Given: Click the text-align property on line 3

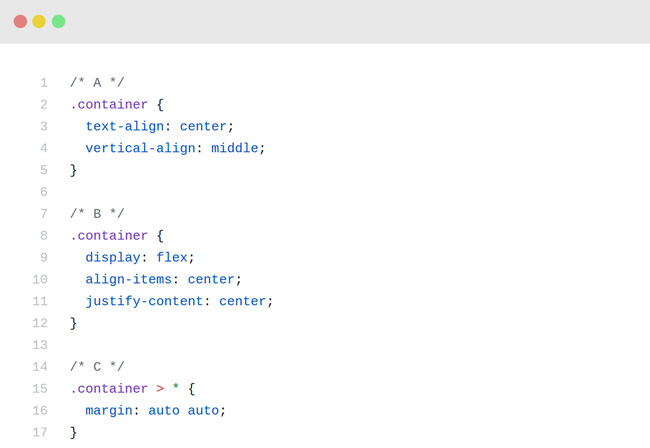Looking at the screenshot, I should [125, 126].
